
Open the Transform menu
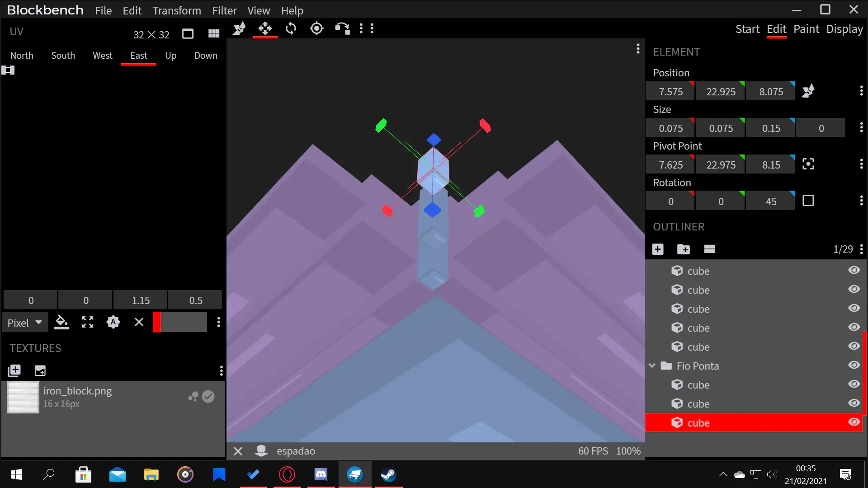177,10
